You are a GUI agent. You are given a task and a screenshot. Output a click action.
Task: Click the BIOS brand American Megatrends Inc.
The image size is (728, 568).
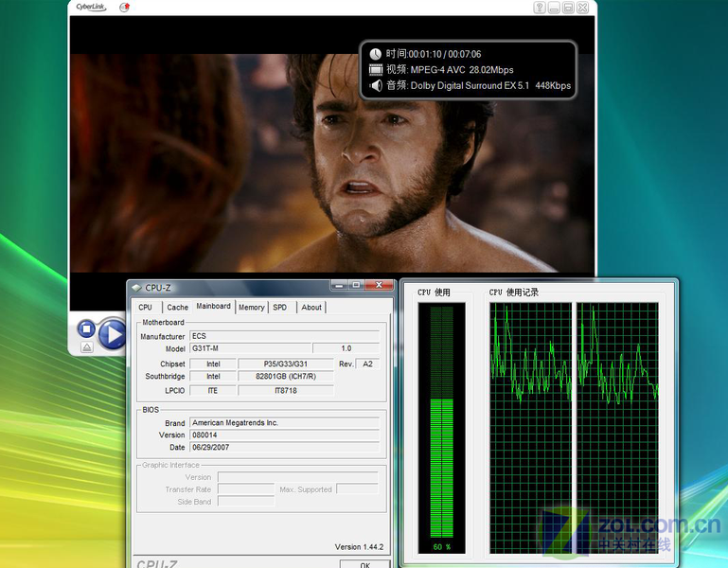click(285, 422)
